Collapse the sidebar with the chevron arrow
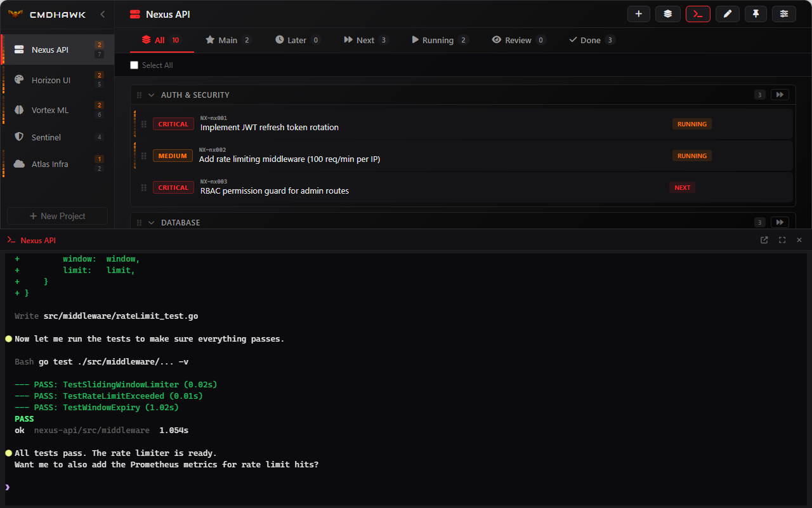The image size is (812, 508). tap(102, 13)
